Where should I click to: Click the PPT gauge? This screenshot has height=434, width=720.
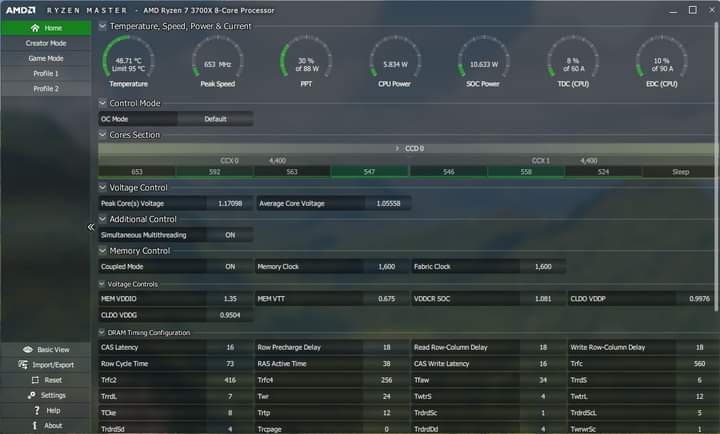pyautogui.click(x=306, y=62)
